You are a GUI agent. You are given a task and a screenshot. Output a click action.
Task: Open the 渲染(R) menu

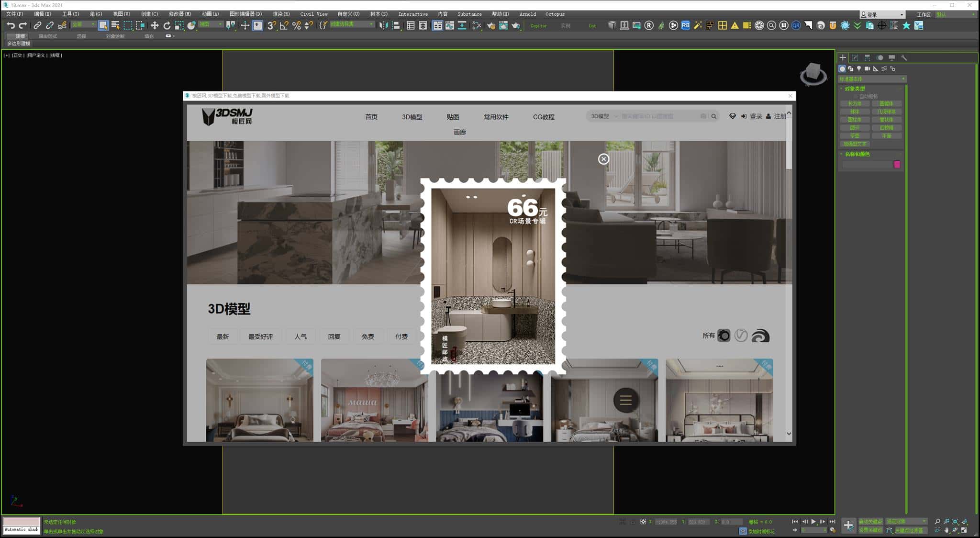pos(281,14)
